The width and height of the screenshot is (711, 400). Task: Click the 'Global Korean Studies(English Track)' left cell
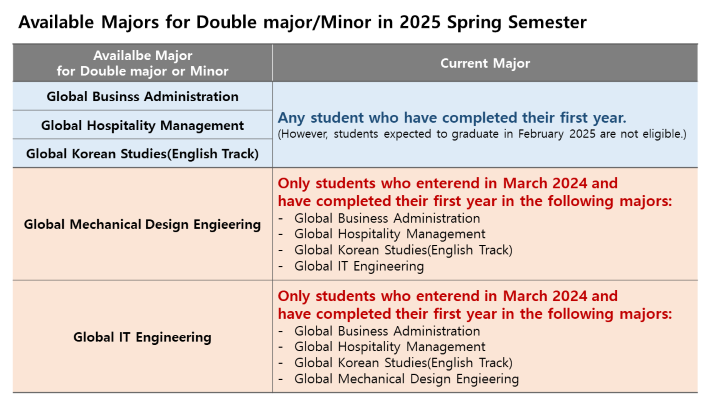point(142,154)
